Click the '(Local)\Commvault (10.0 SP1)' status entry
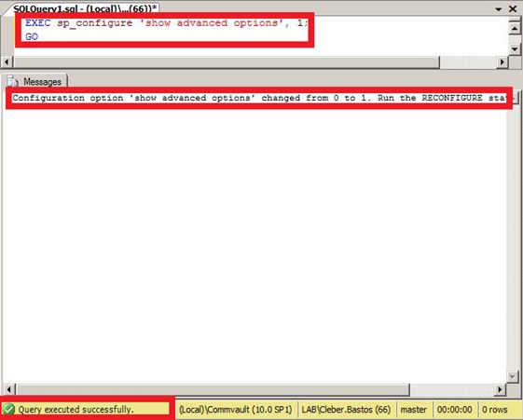The width and height of the screenshot is (523, 420). (236, 409)
